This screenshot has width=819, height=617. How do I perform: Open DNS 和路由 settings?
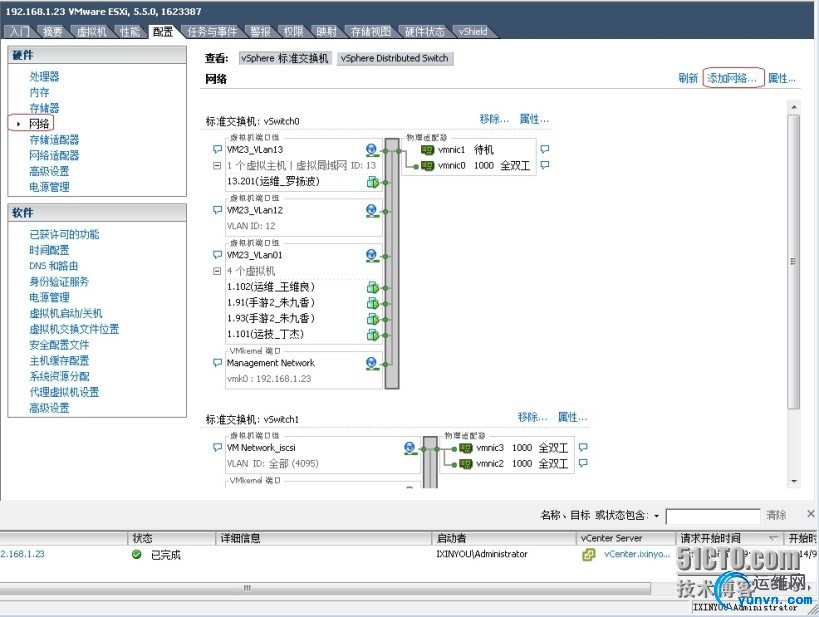53,266
